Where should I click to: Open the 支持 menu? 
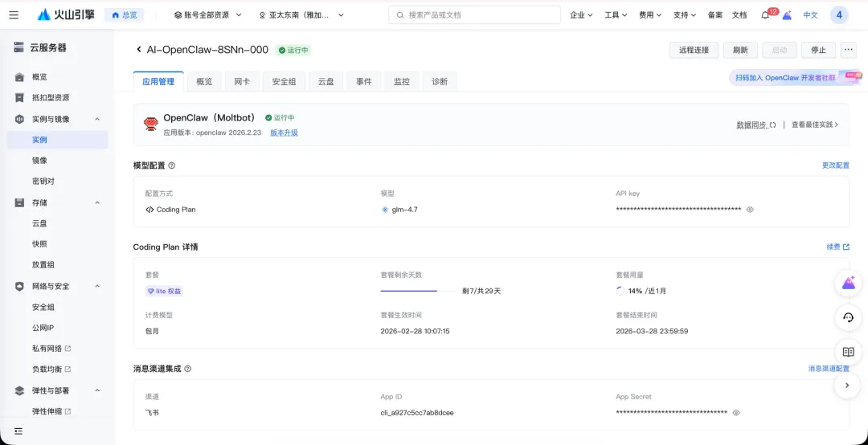(684, 15)
